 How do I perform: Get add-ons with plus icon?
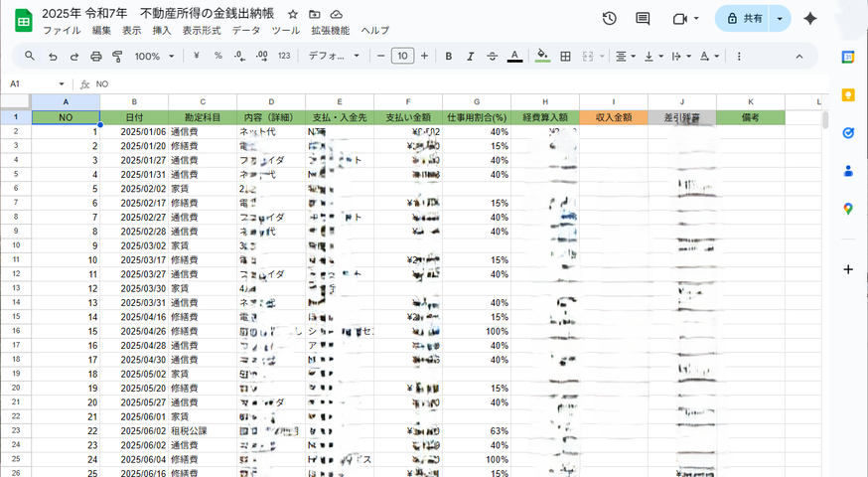click(848, 269)
